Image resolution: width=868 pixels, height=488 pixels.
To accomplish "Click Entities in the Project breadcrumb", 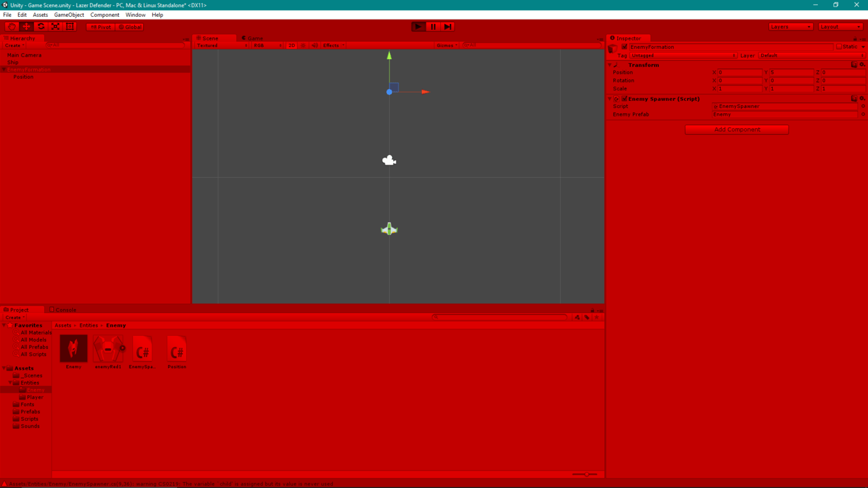I will (89, 325).
